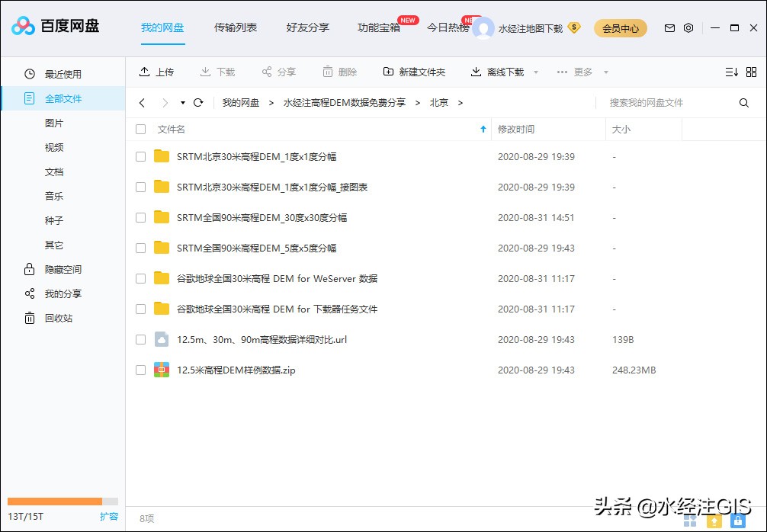Image resolution: width=767 pixels, height=532 pixels.
Task: Toggle sort arrow in 文件名 column
Action: 483,129
